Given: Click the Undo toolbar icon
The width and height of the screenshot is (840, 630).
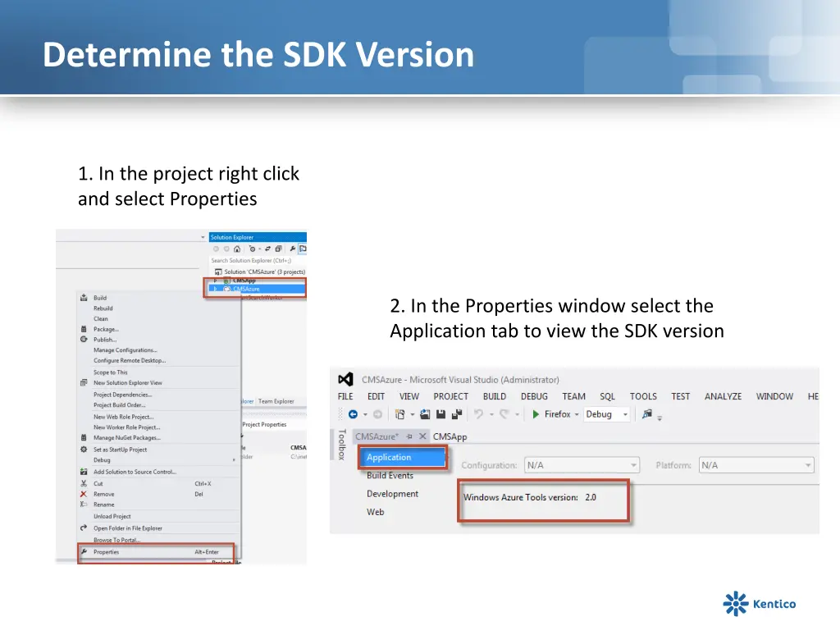Looking at the screenshot, I should [478, 414].
